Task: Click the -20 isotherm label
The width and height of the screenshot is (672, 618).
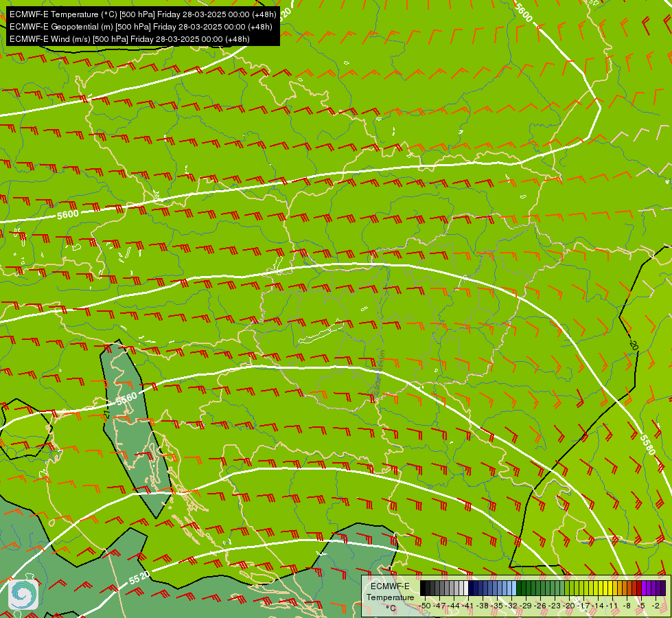Action: [634, 345]
